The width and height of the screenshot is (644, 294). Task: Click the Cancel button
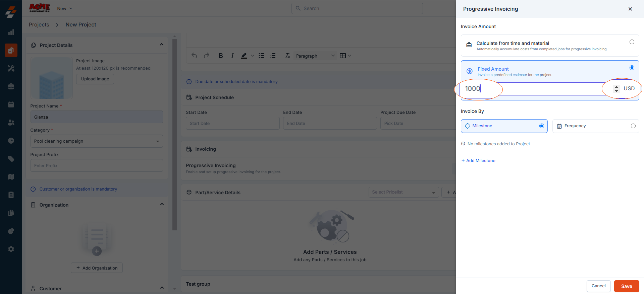pyautogui.click(x=598, y=286)
